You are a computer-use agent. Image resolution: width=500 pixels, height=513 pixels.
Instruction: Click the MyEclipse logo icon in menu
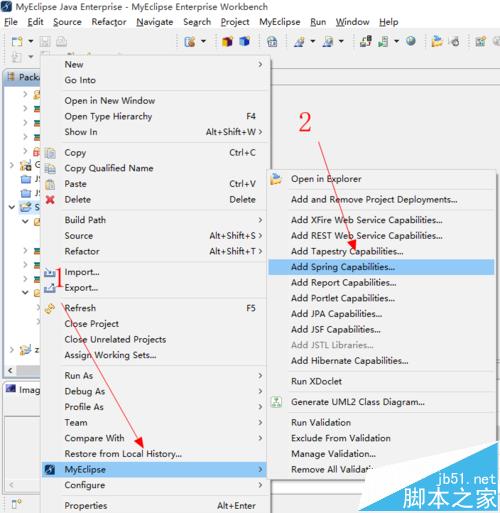tap(50, 470)
